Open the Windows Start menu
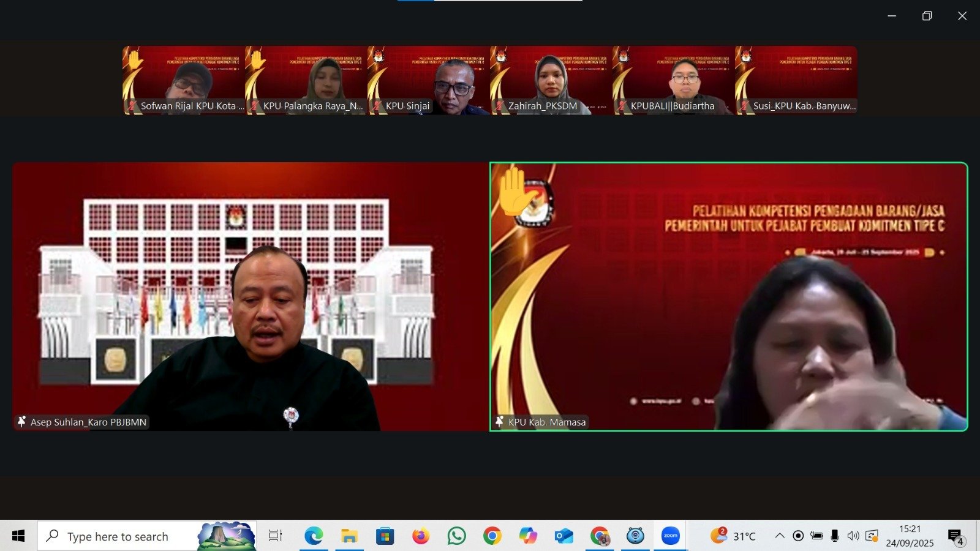Screen dimensions: 980x551 tap(18, 536)
